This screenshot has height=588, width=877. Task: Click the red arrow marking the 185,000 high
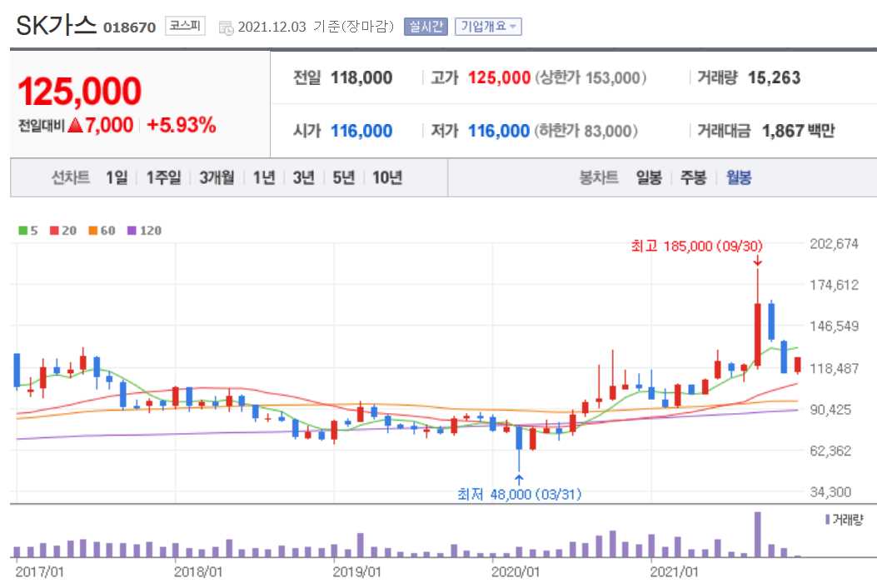tap(756, 262)
